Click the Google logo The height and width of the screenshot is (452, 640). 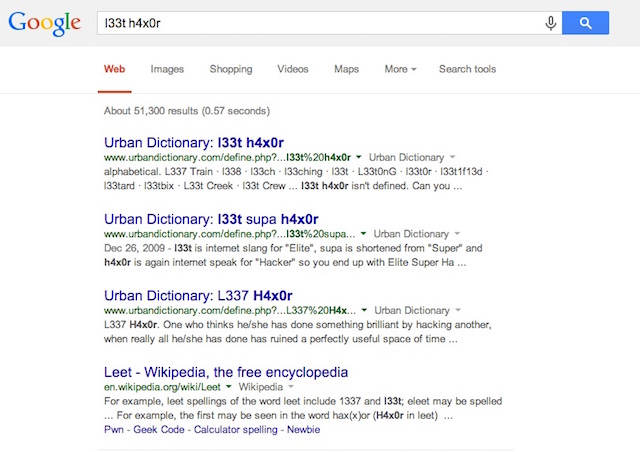click(44, 23)
